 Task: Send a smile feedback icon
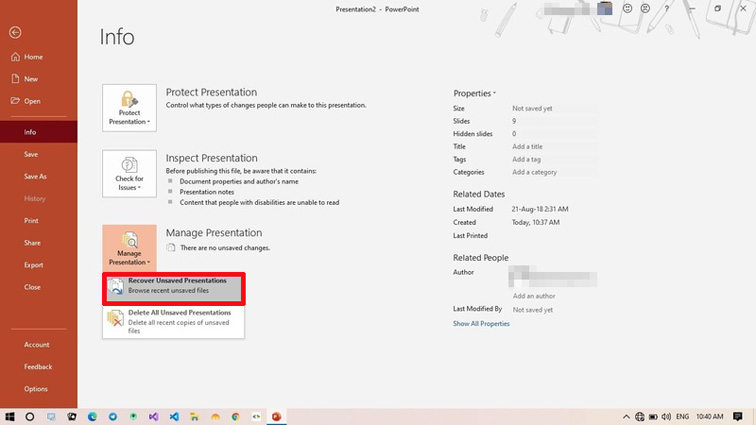coord(627,8)
